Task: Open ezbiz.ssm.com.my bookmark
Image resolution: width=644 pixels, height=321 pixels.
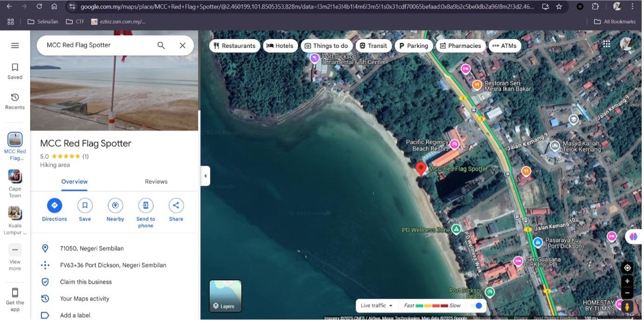Action: coord(118,21)
